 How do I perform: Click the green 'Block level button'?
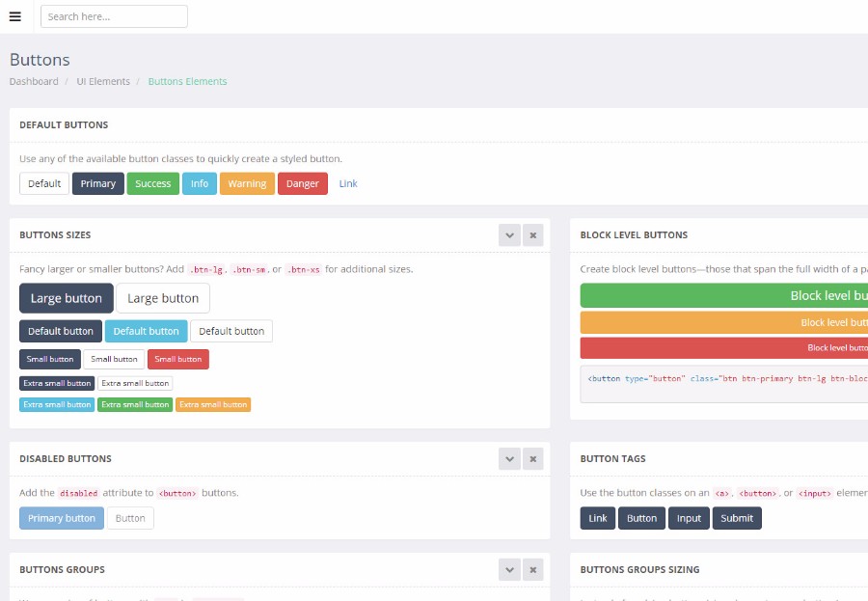(723, 295)
